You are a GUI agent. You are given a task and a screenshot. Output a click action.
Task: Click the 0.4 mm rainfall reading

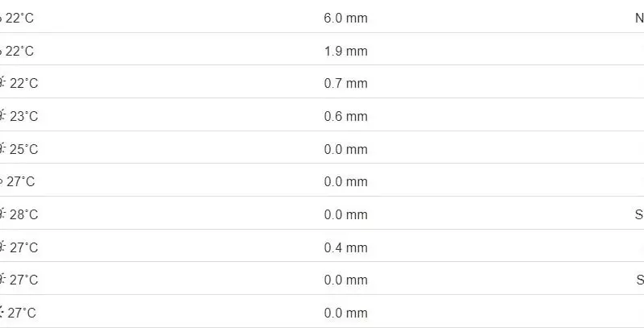[345, 247]
